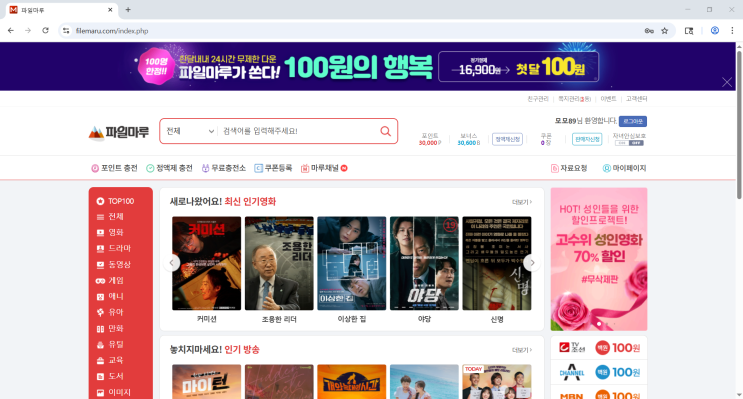Bookmark page with star icon
Viewport: 743px width, 399px height.
664,31
